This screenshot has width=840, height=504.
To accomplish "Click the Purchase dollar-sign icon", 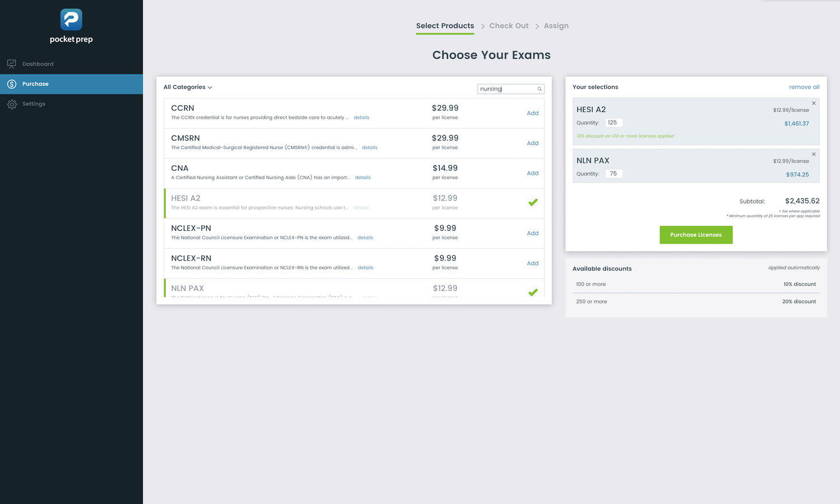I will point(12,84).
